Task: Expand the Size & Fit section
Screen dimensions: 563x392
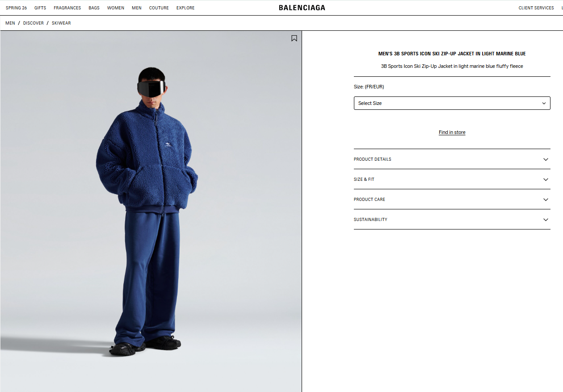Action: [x=452, y=179]
